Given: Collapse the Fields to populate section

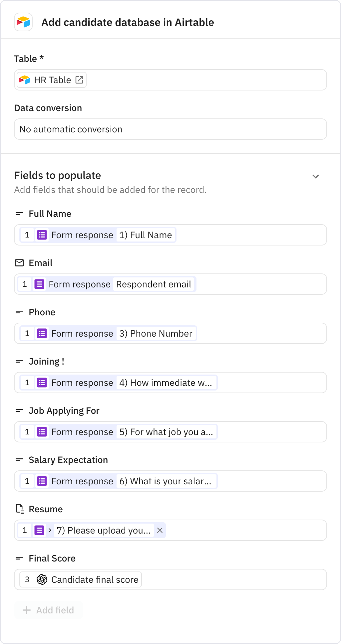Looking at the screenshot, I should pyautogui.click(x=316, y=176).
